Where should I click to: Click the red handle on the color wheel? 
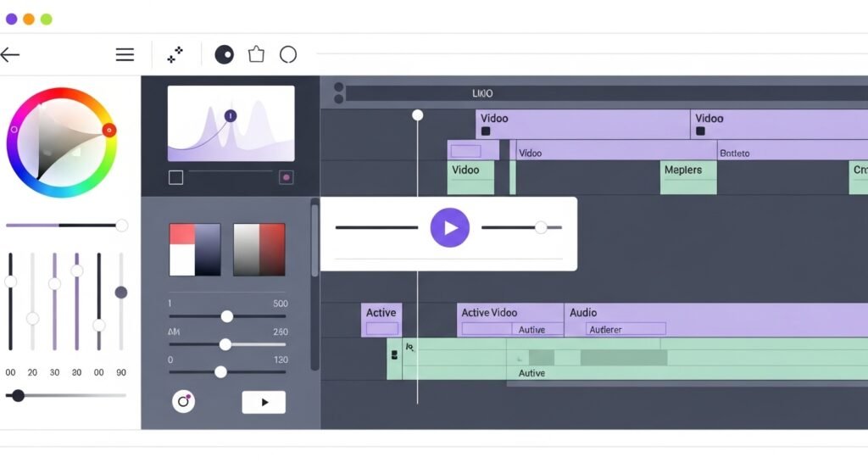[109, 130]
